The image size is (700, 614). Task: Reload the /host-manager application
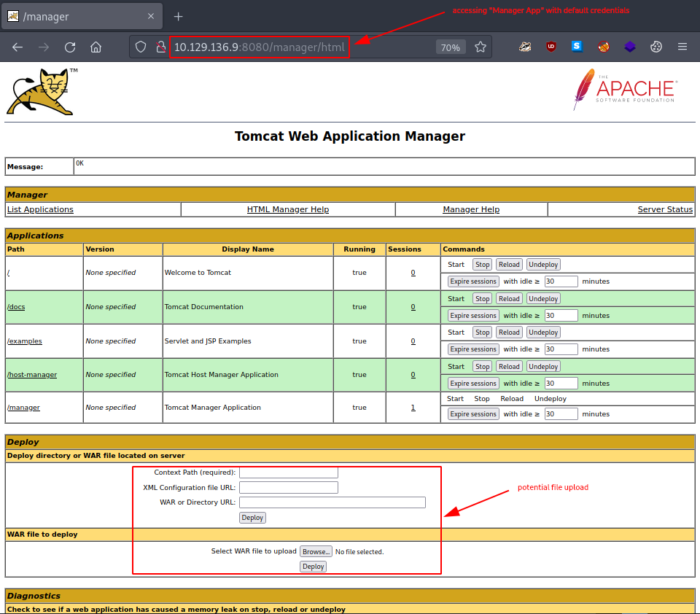pos(508,365)
